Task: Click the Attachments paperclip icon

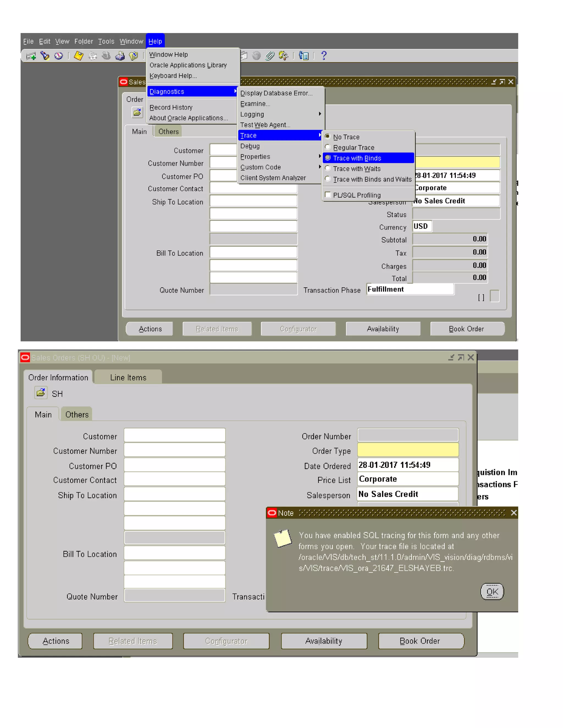Action: [270, 56]
